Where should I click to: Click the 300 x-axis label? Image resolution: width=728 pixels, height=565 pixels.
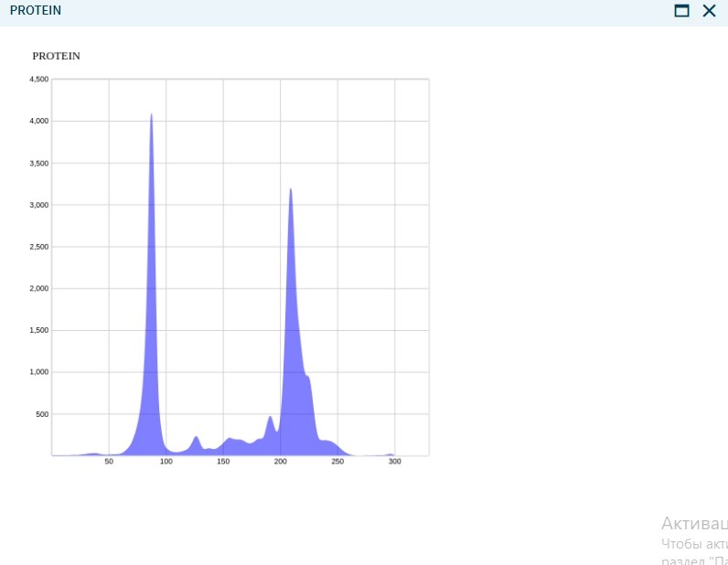(x=395, y=462)
